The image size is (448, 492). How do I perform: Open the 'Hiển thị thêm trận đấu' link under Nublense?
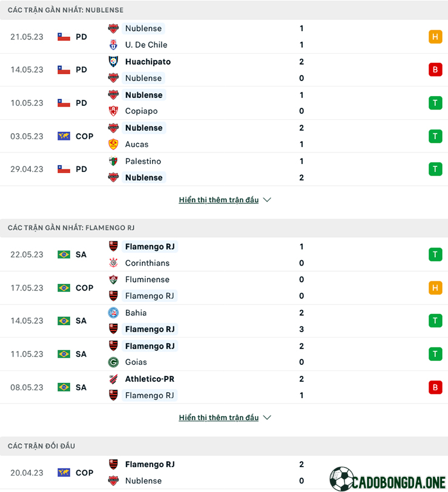[219, 200]
